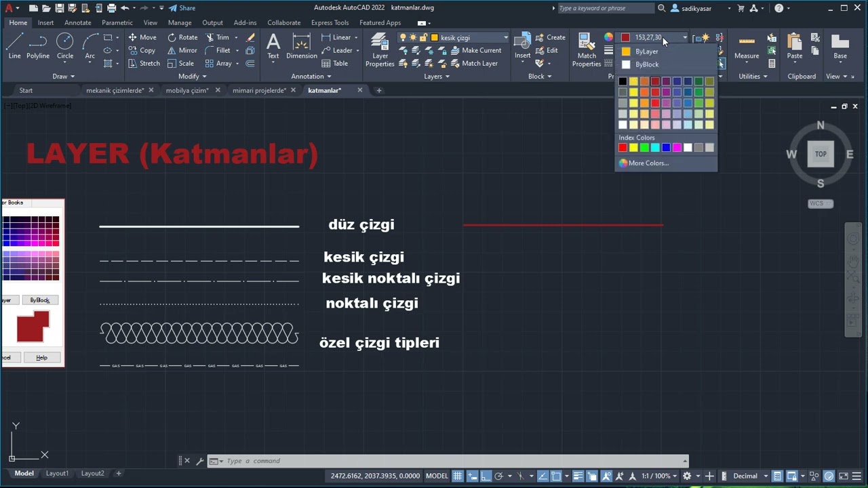This screenshot has width=868, height=488.
Task: Activate the Mirror command
Action: 182,50
